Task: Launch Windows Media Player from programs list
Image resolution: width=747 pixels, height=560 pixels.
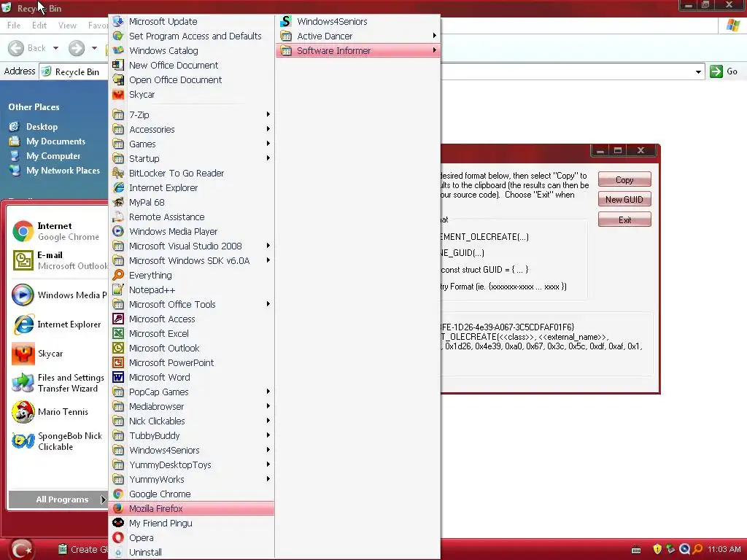Action: tap(190, 231)
